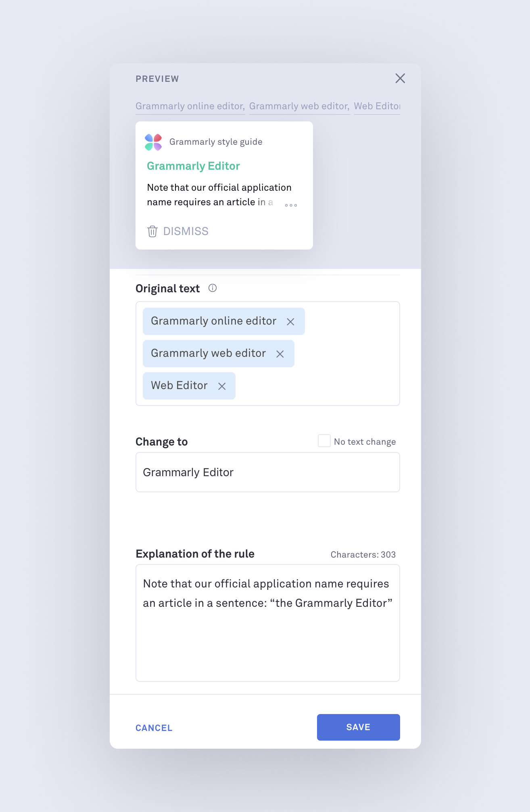The height and width of the screenshot is (812, 530).
Task: Focus the 'Change to' input field
Action: [268, 472]
